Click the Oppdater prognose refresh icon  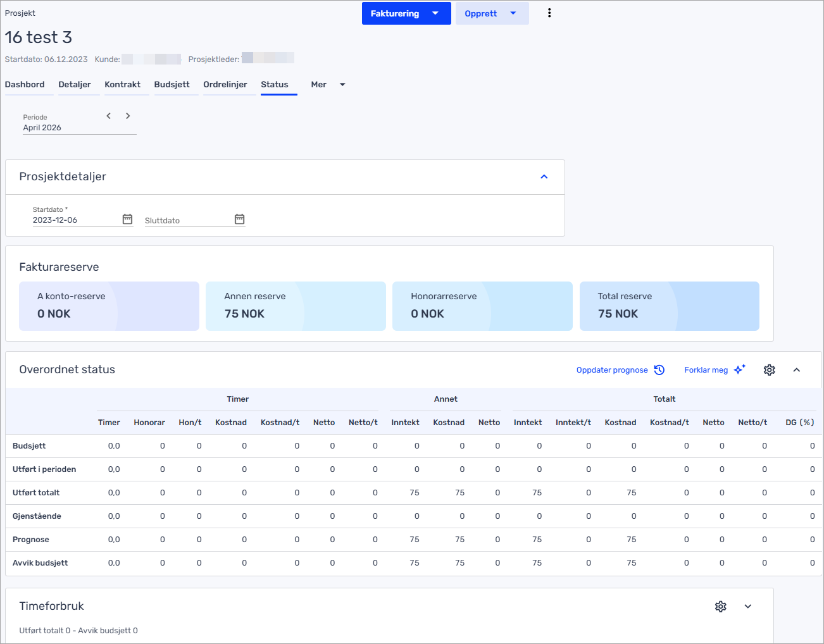coord(659,370)
